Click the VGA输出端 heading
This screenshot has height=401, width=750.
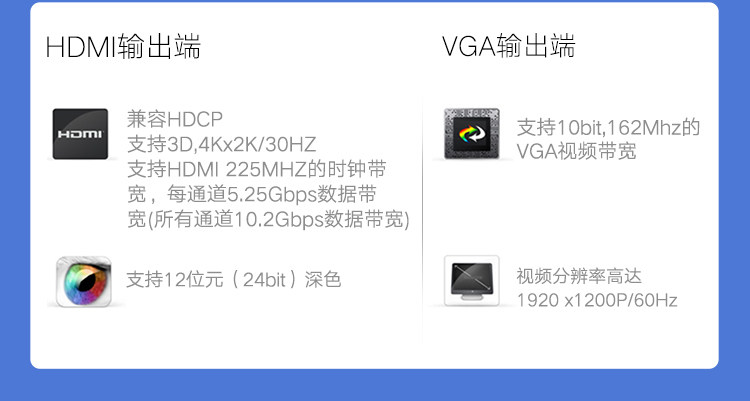(x=508, y=45)
